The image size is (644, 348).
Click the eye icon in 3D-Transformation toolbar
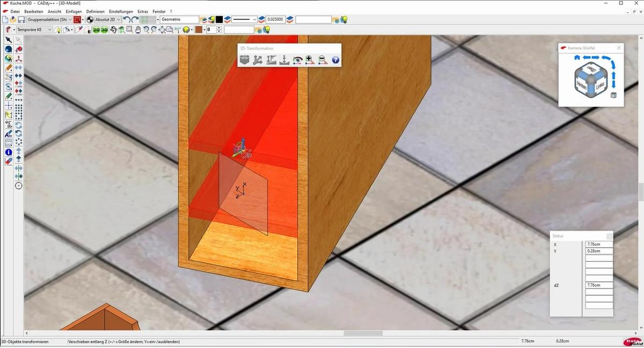(297, 60)
